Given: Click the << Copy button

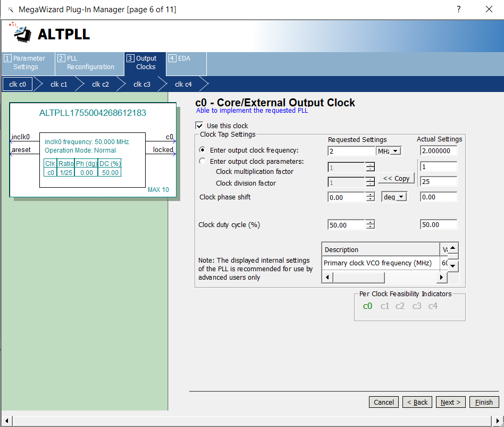Looking at the screenshot, I should 396,179.
